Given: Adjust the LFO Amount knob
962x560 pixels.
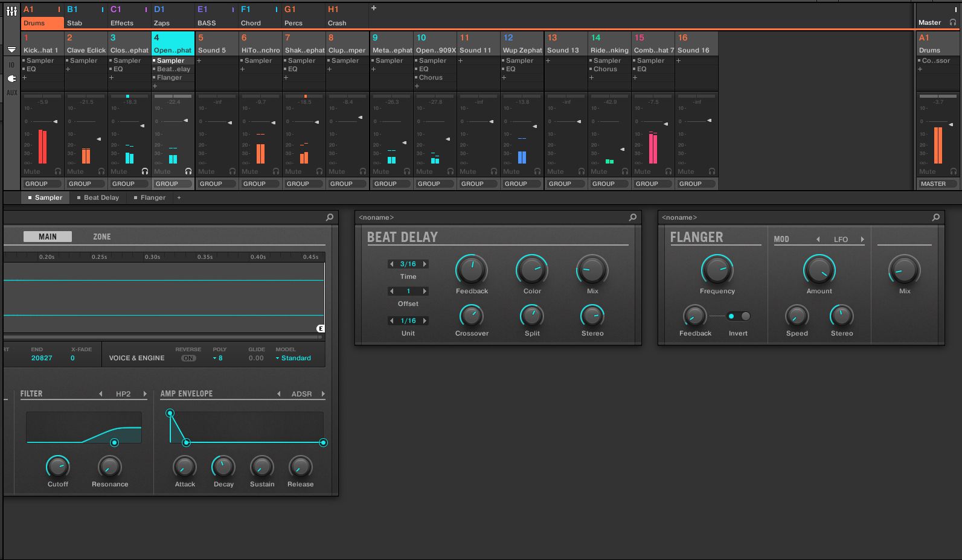Looking at the screenshot, I should [819, 270].
